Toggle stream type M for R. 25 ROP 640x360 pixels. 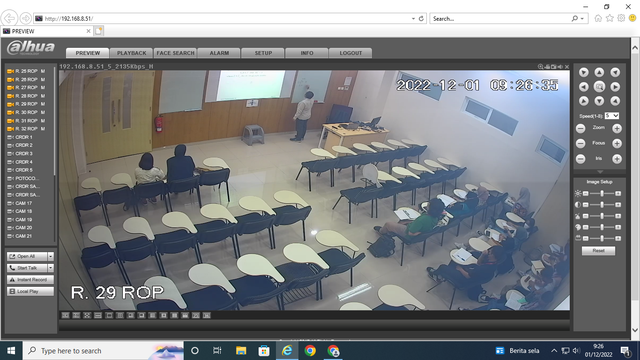[43, 71]
